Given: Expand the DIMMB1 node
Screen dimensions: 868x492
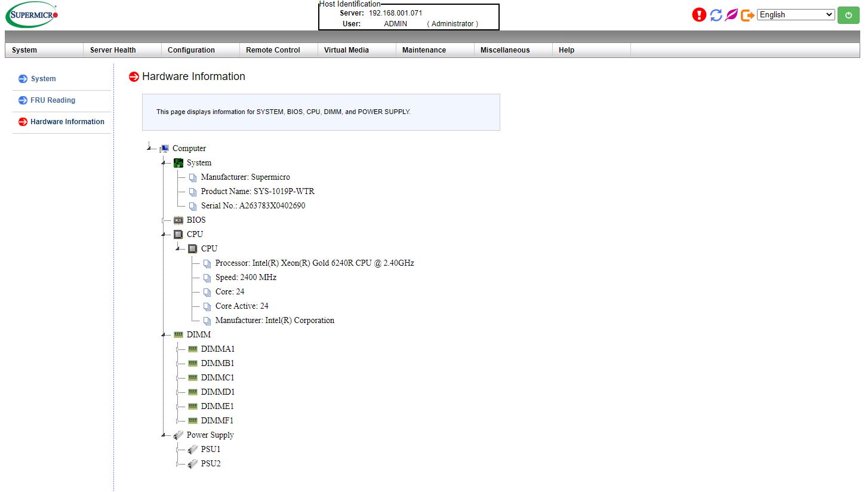Looking at the screenshot, I should pos(177,363).
